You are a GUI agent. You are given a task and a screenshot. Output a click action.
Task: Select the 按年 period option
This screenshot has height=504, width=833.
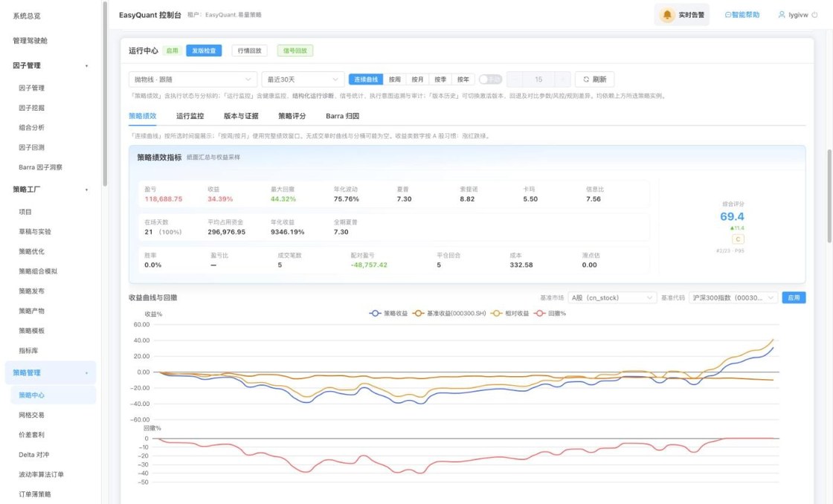463,79
